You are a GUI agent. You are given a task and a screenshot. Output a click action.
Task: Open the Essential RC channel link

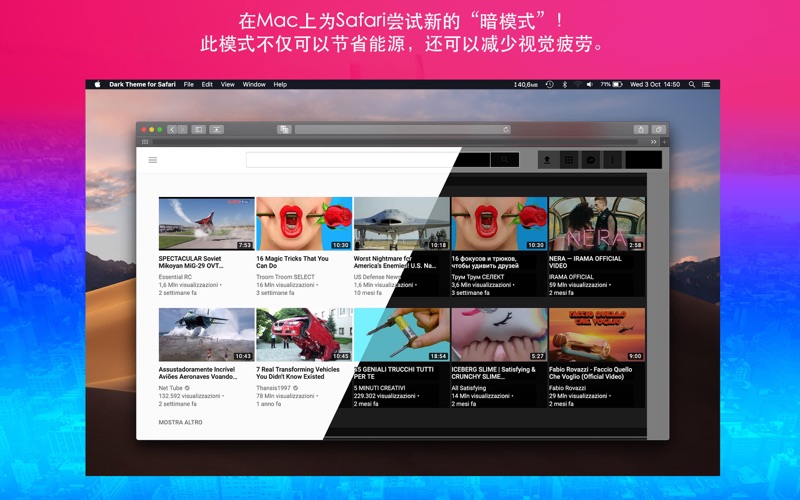tap(175, 277)
